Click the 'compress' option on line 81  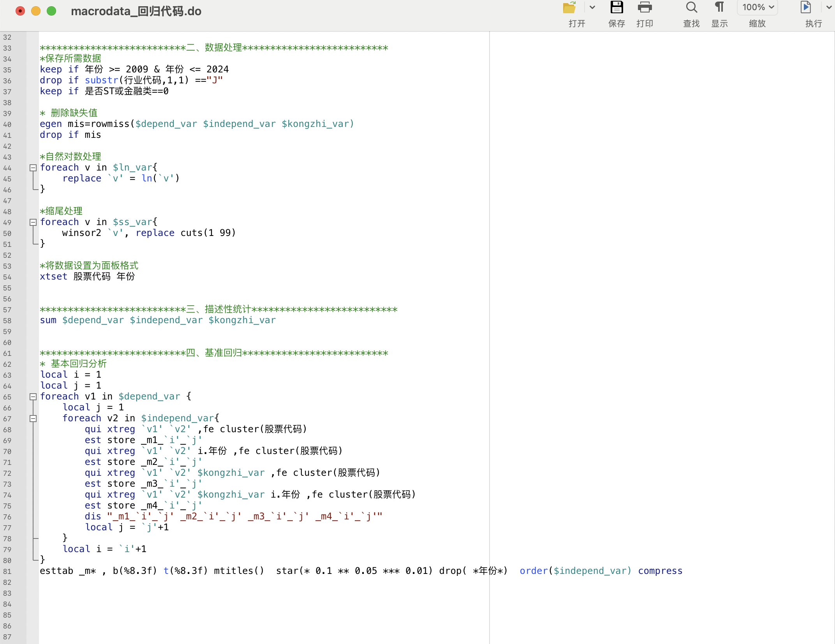click(x=660, y=571)
